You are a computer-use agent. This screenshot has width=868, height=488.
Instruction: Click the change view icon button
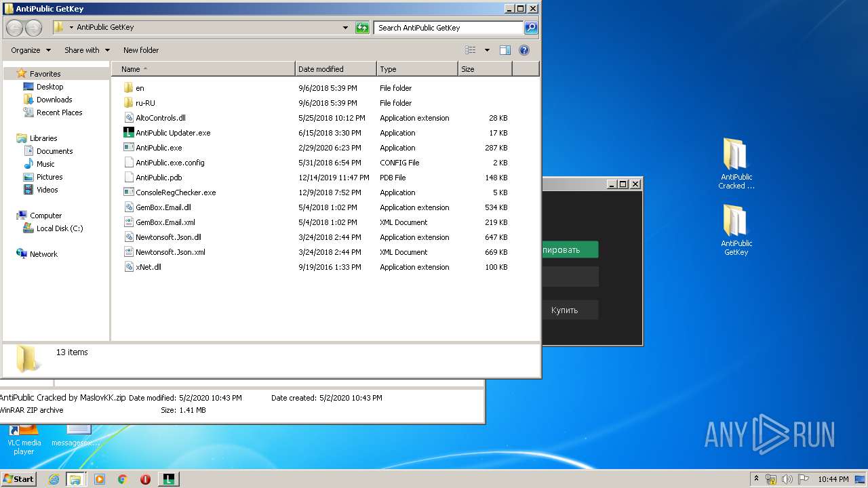click(x=471, y=50)
